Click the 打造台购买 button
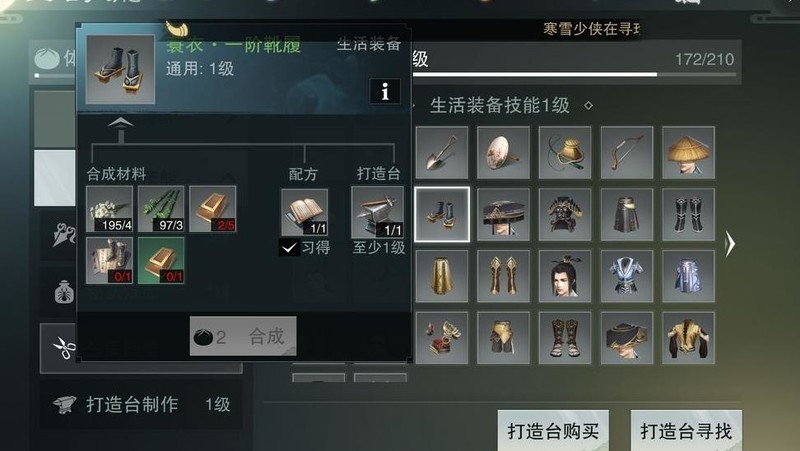This screenshot has width=800, height=451. 553,431
